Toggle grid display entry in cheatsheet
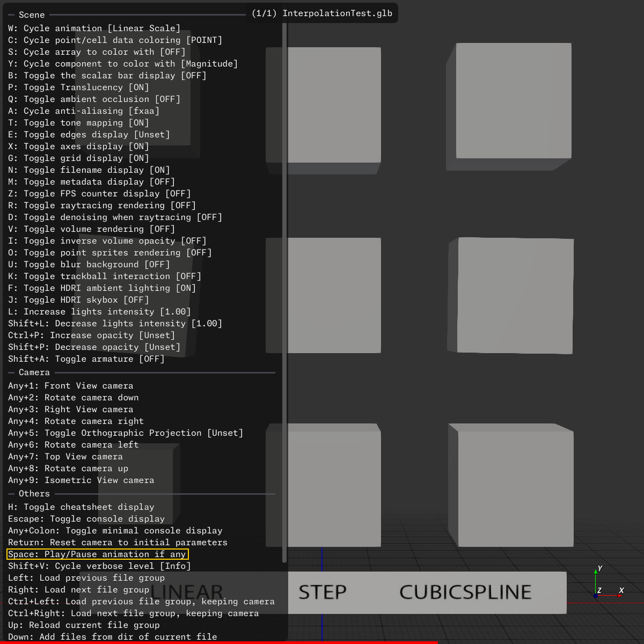The image size is (644, 644). pos(78,158)
